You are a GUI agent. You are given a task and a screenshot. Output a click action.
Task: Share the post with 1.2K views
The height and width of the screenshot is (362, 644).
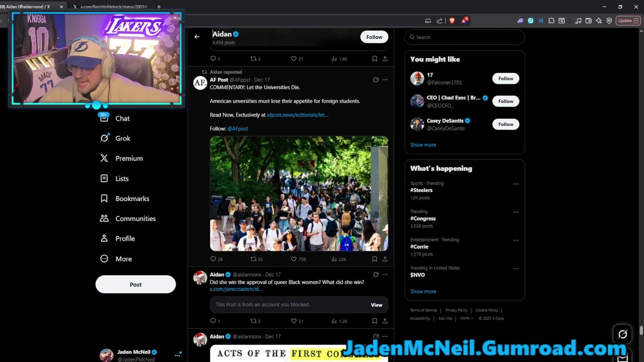point(385,321)
